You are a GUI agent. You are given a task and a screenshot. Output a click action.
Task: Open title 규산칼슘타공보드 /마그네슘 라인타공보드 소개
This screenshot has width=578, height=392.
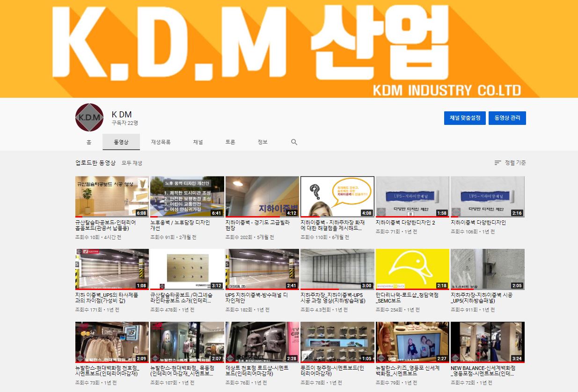click(x=182, y=298)
